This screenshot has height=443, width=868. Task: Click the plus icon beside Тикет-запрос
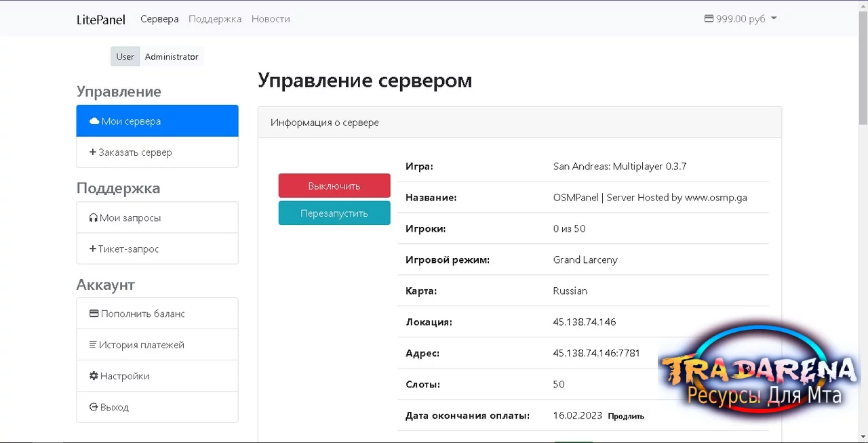pyautogui.click(x=93, y=249)
